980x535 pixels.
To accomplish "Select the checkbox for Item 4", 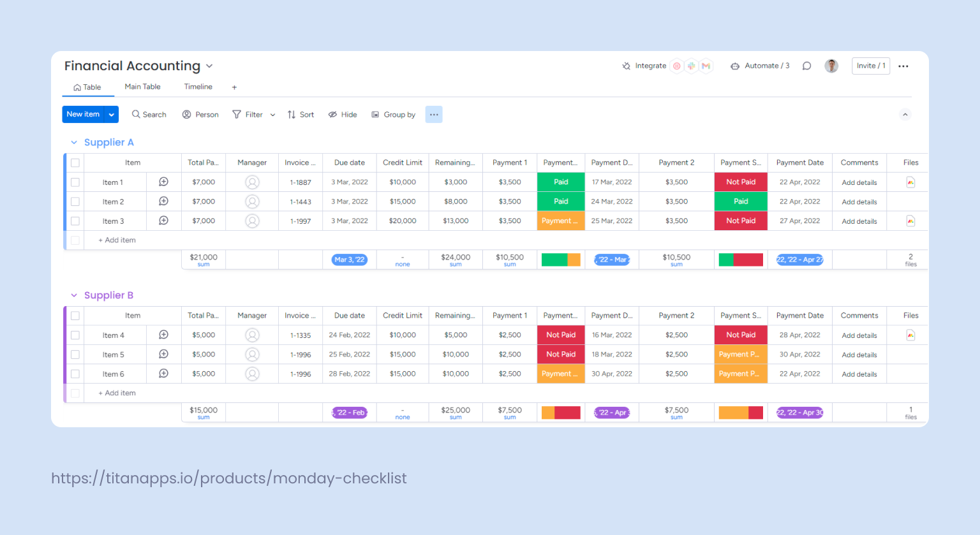I will pyautogui.click(x=75, y=335).
